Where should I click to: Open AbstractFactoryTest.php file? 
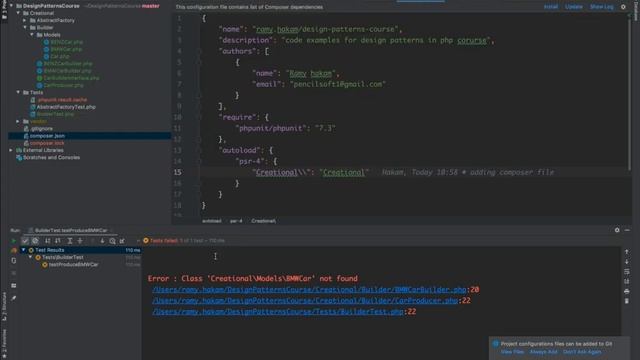pos(66,107)
